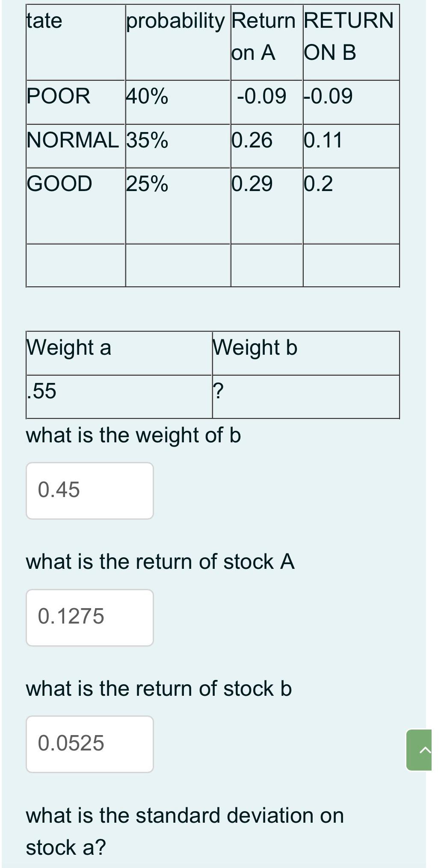Click the answer box showing 0.1275
Screen dimensions: 444x868
coord(89,617)
